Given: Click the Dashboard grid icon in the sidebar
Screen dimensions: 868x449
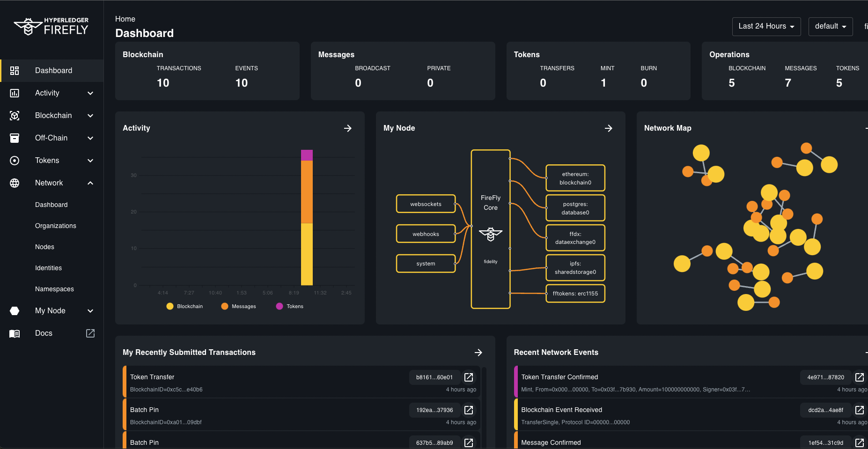Looking at the screenshot, I should (x=15, y=71).
